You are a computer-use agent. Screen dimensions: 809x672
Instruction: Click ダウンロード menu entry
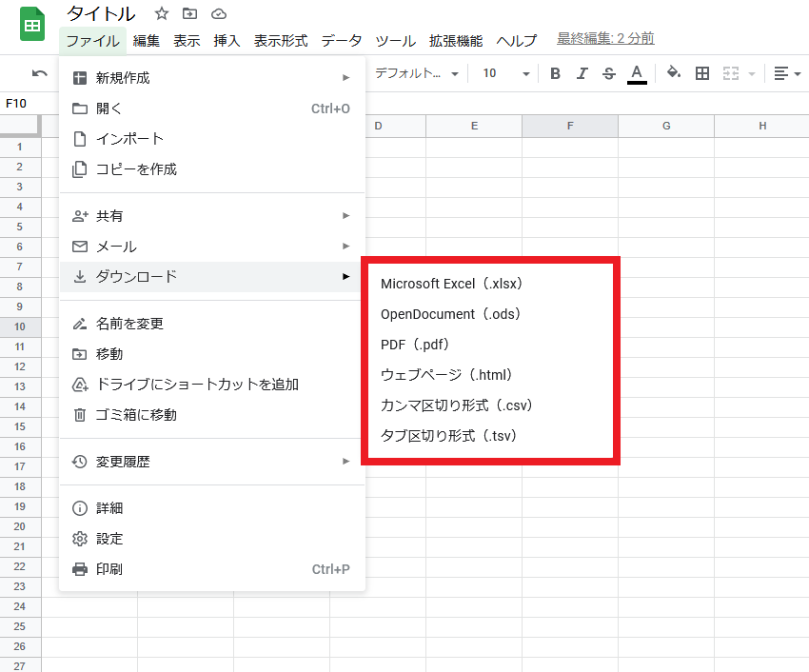coord(212,277)
